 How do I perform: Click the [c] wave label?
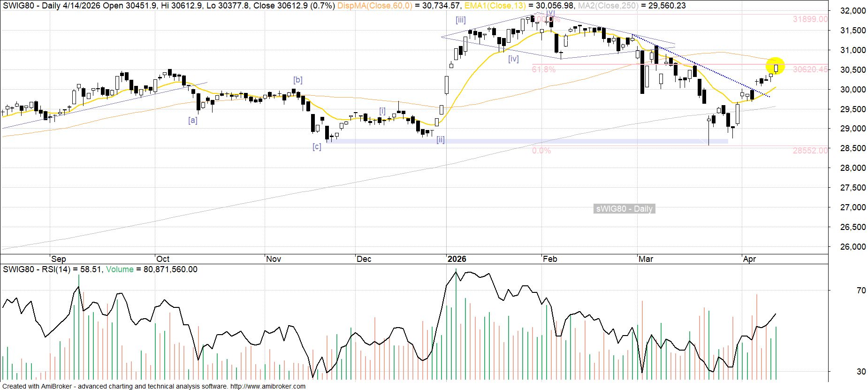click(x=317, y=147)
